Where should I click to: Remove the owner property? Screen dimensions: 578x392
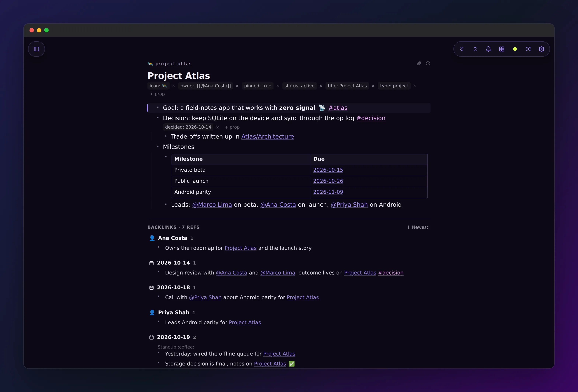(x=237, y=86)
